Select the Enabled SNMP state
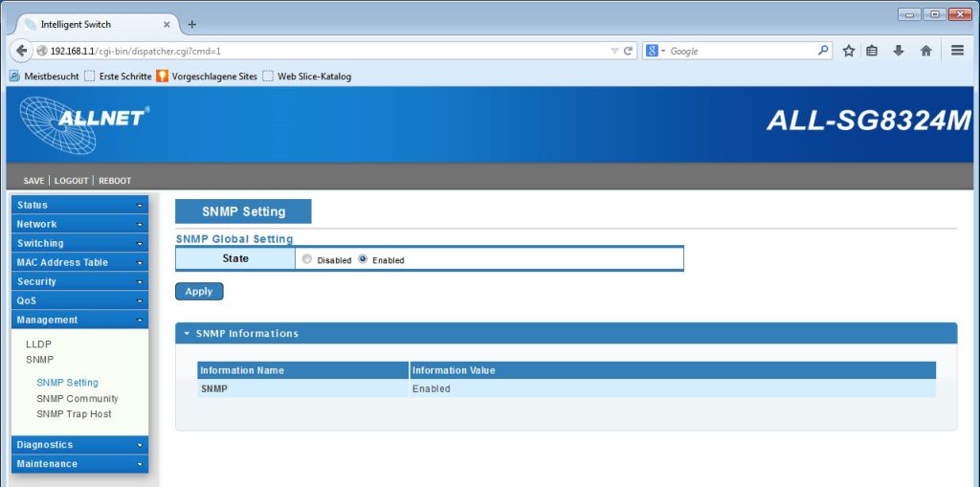Screen dimensions: 980x487 (x=363, y=259)
